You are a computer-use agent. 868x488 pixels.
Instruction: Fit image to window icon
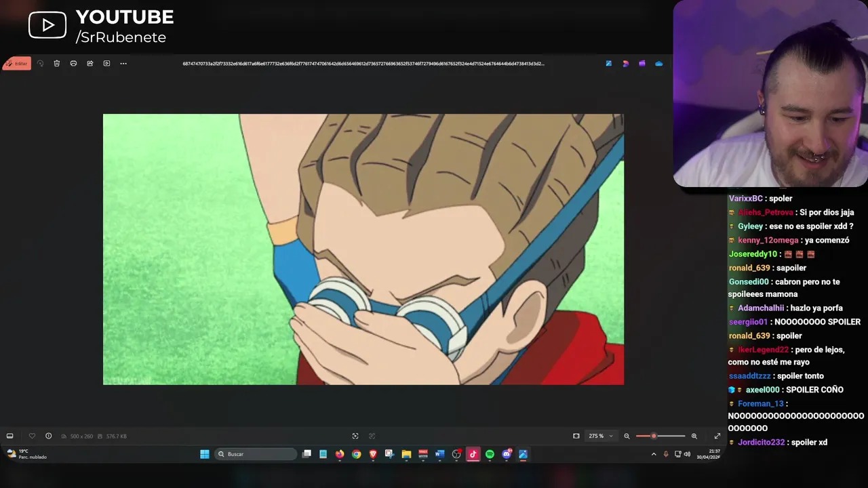coord(576,436)
